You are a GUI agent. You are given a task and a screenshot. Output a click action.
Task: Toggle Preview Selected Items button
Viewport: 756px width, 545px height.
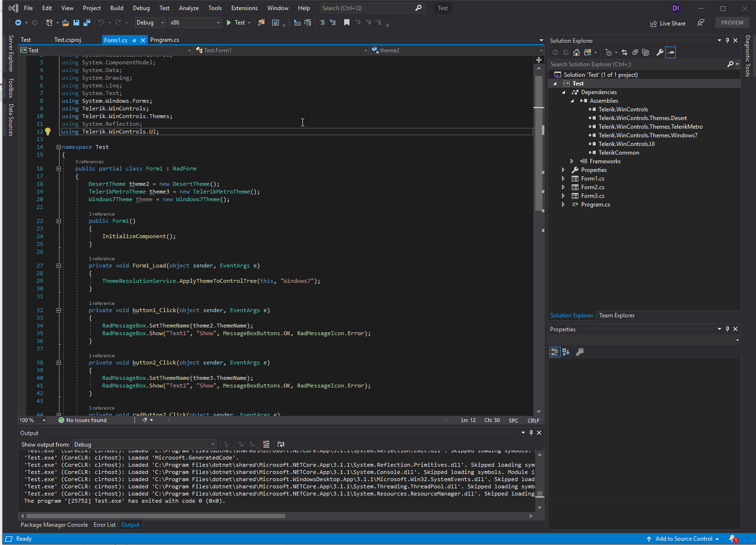[x=671, y=52]
